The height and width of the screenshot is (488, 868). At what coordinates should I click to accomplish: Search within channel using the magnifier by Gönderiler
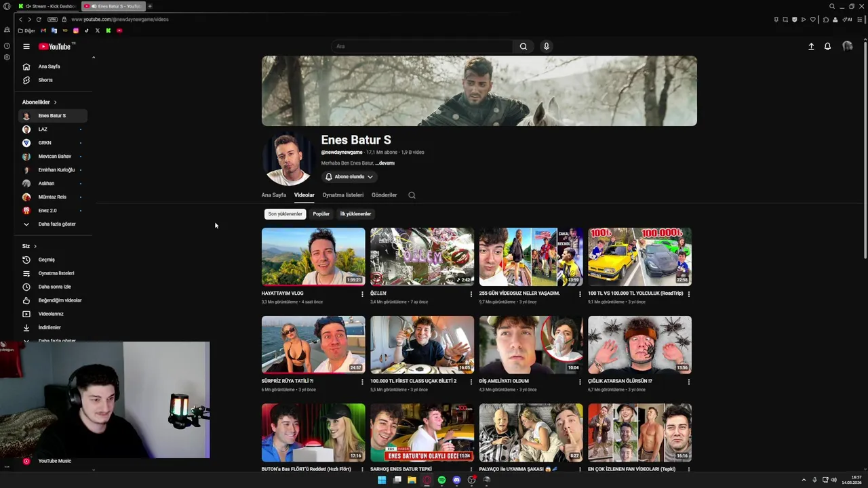coord(412,195)
